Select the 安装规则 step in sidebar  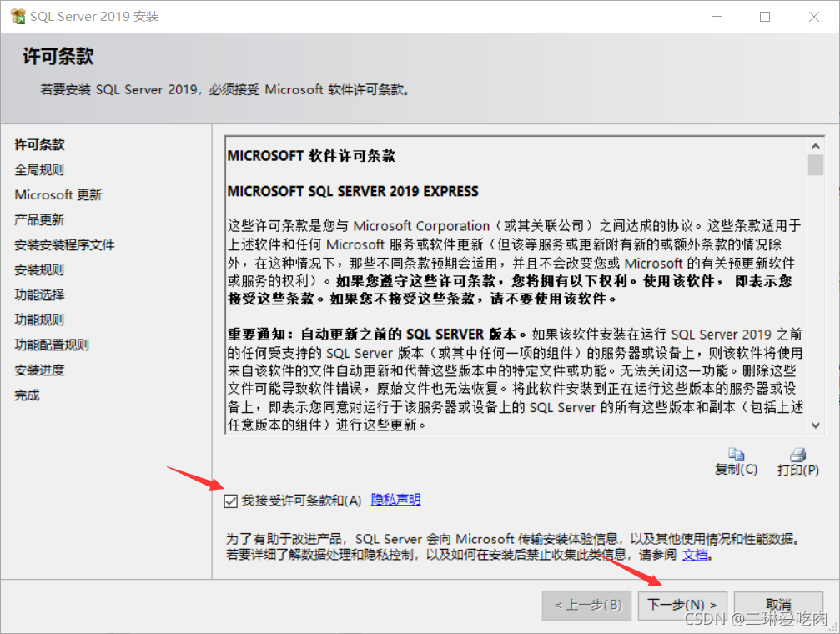[x=39, y=270]
